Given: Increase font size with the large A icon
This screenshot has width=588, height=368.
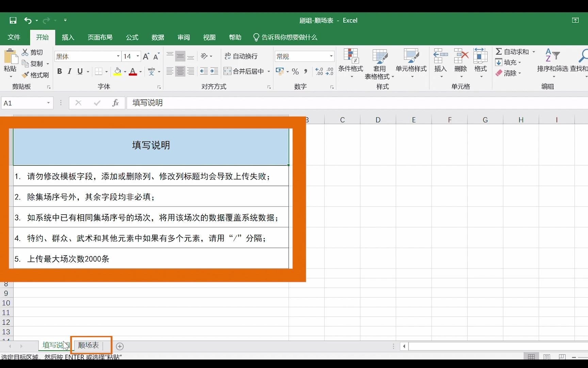Looking at the screenshot, I should coord(146,56).
